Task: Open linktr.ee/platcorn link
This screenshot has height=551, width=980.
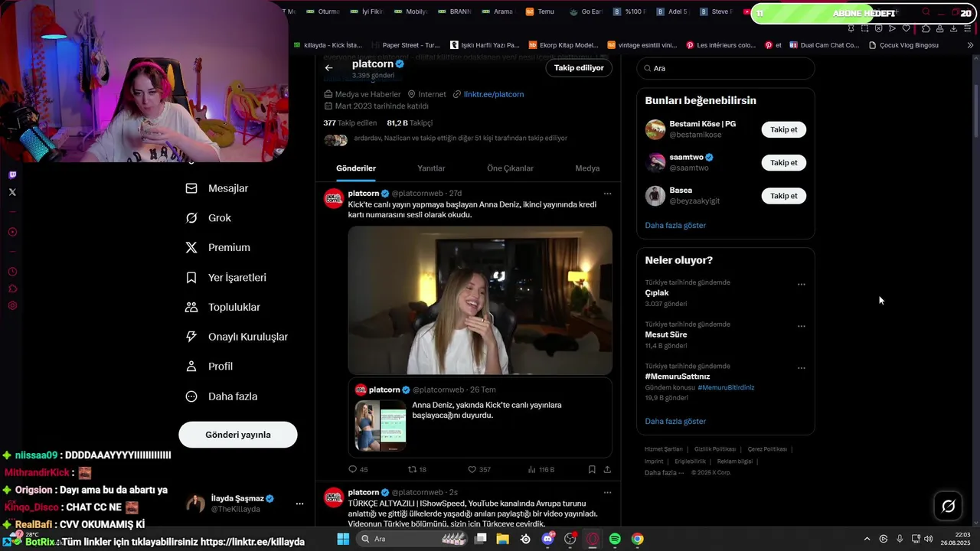Action: [494, 94]
